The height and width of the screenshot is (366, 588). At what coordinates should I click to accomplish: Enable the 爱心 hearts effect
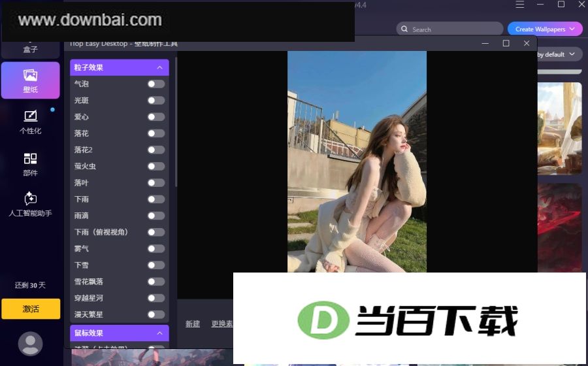[x=156, y=117]
